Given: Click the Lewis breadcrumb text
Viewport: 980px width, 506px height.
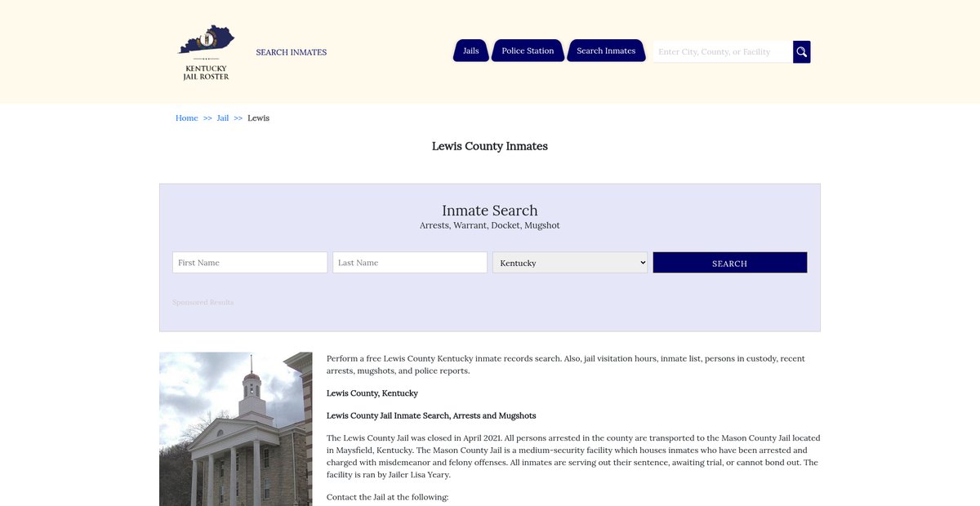Looking at the screenshot, I should [258, 118].
